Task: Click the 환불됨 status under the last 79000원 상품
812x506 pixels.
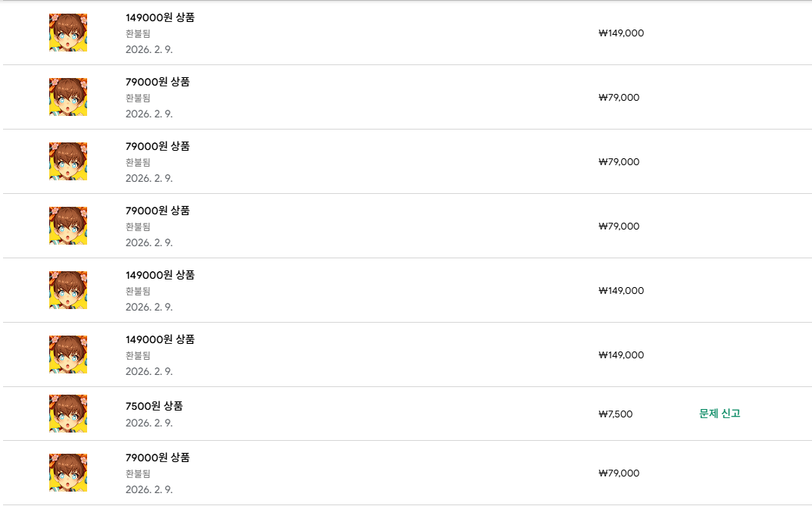Action: [x=138, y=473]
